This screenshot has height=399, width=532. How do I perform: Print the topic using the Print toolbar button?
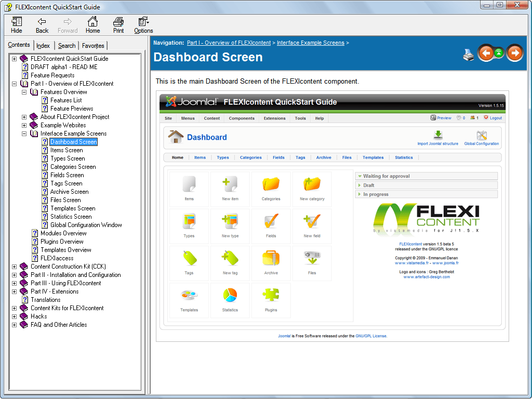point(118,25)
